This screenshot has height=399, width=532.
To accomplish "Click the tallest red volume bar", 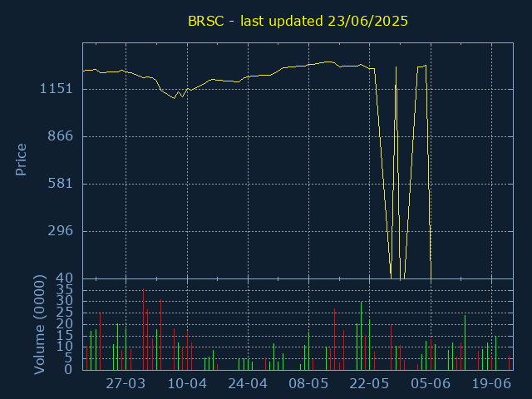I will click(143, 329).
